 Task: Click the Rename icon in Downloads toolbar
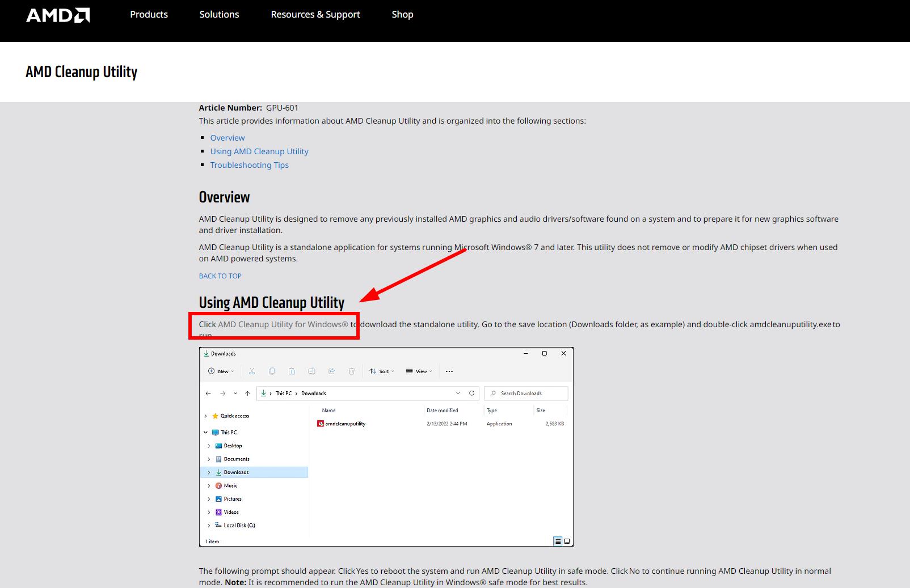tap(311, 371)
